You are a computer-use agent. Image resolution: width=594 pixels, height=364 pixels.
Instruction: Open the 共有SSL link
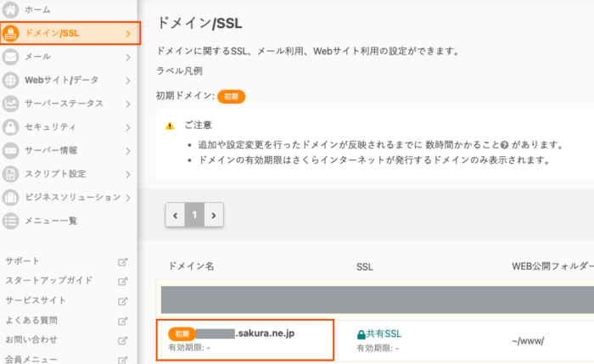tap(384, 334)
